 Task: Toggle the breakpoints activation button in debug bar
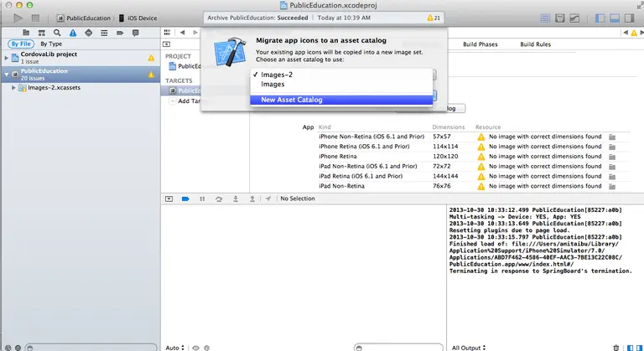click(x=185, y=199)
